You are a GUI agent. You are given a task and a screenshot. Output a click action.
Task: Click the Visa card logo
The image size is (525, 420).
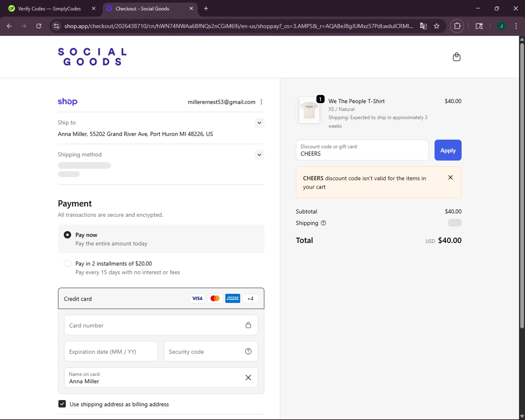[x=197, y=299]
